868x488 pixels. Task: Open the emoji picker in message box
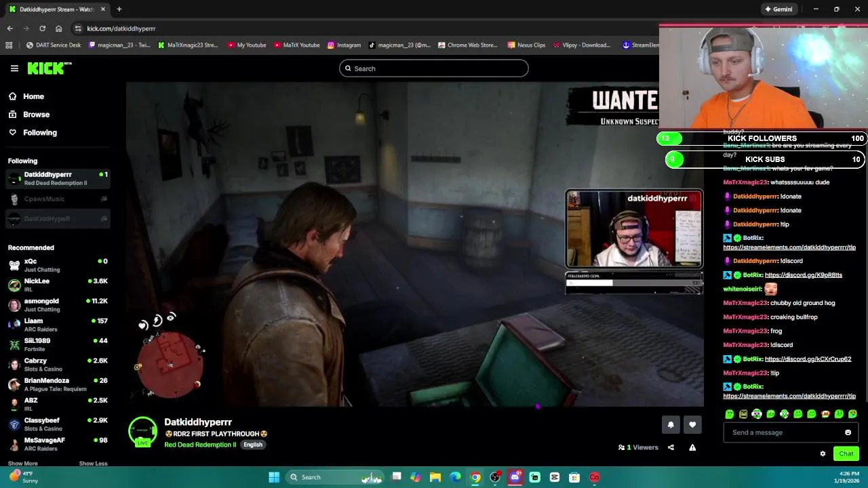point(848,432)
